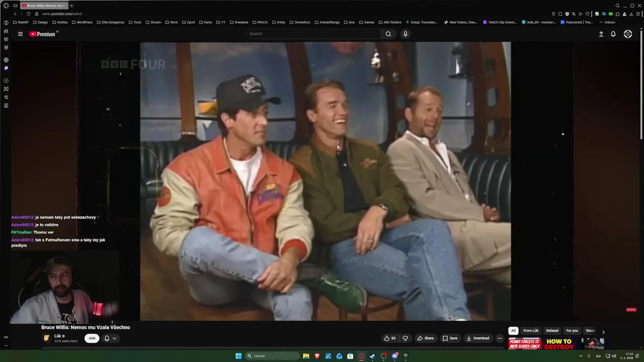
Task: Search in open tabs icon
Action: [x=617, y=6]
